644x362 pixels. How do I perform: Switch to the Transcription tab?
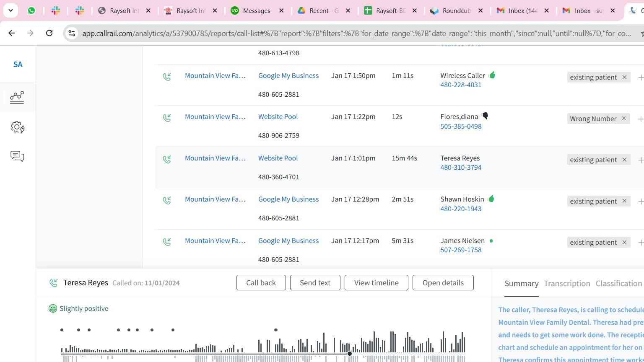567,284
